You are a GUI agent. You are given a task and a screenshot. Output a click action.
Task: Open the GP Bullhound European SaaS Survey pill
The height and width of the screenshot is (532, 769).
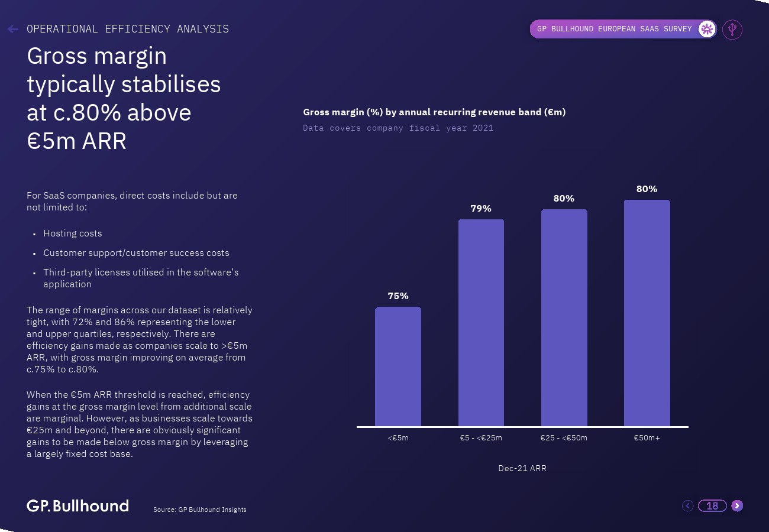[623, 29]
